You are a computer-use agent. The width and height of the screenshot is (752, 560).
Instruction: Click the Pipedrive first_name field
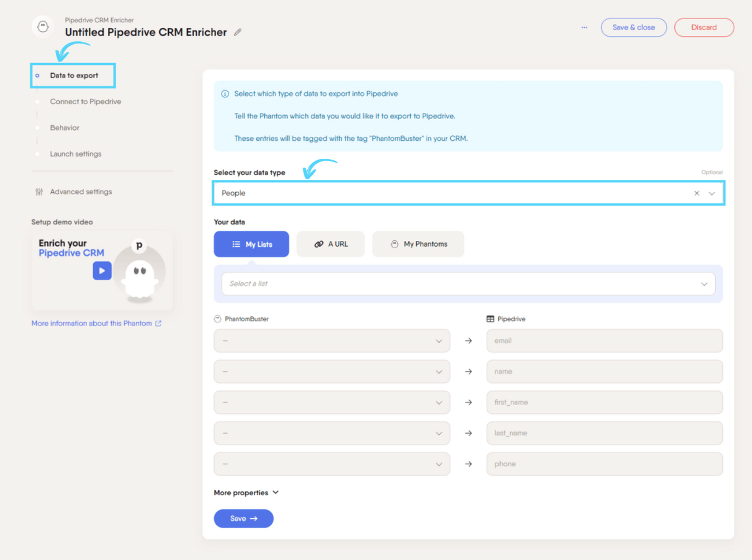[605, 402]
